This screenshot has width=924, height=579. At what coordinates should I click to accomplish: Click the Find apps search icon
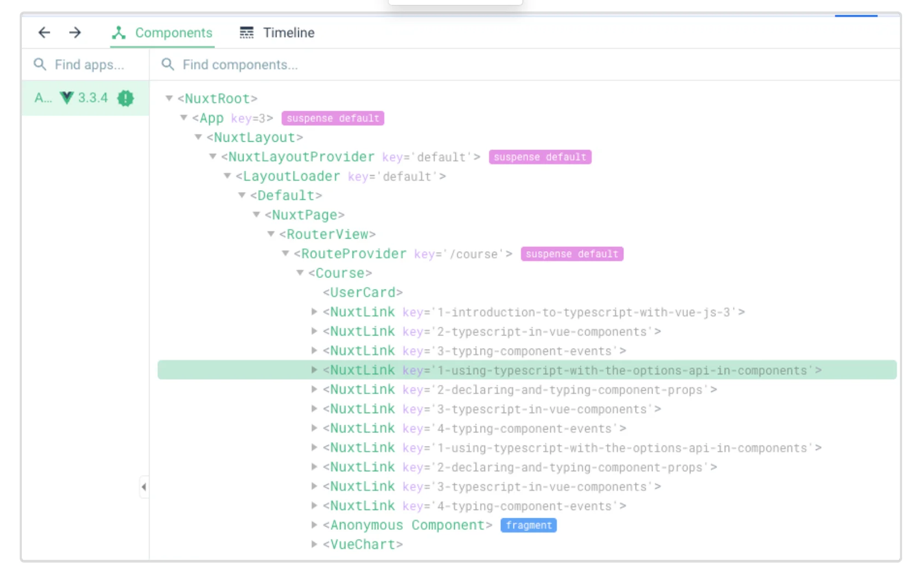[40, 65]
